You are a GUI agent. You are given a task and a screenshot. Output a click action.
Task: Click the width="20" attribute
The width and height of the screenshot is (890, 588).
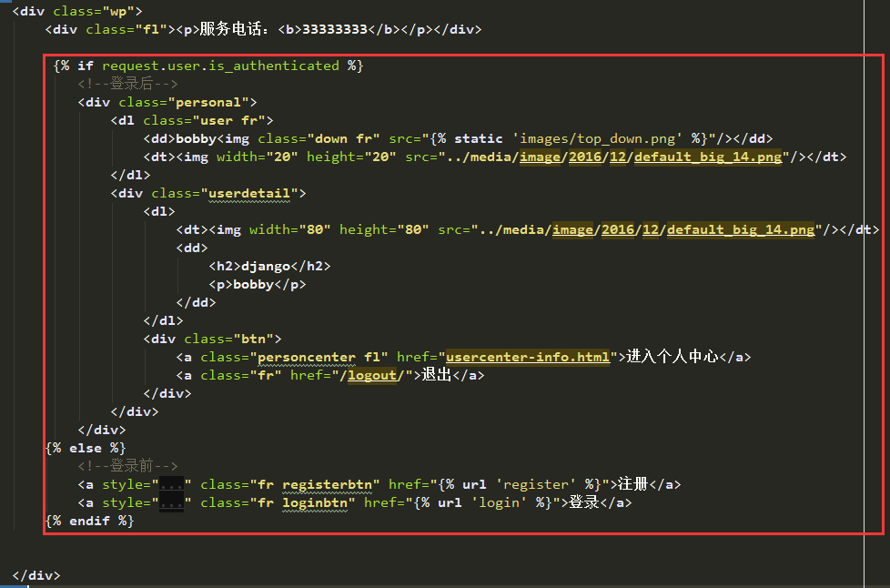tap(258, 157)
